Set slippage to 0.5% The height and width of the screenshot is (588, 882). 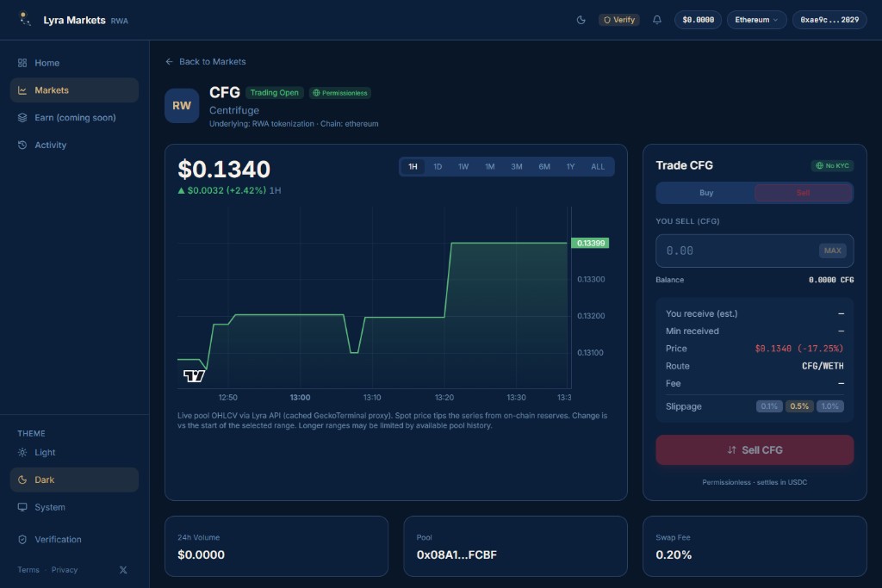click(799, 405)
